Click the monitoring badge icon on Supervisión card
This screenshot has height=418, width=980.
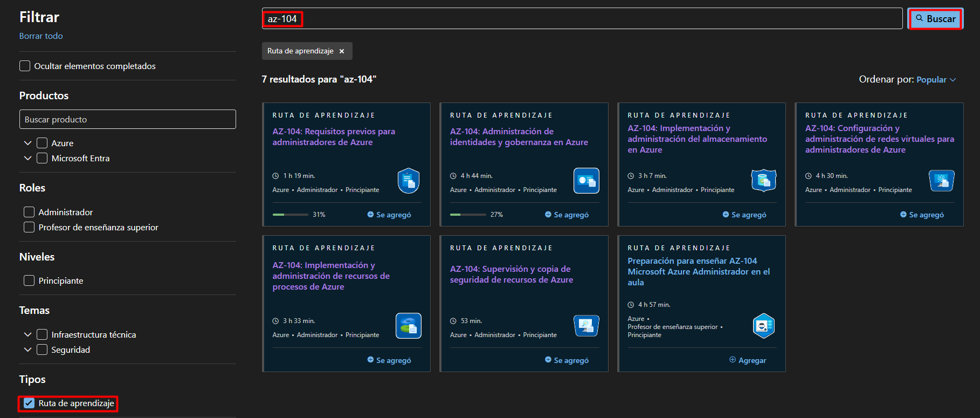click(x=586, y=326)
